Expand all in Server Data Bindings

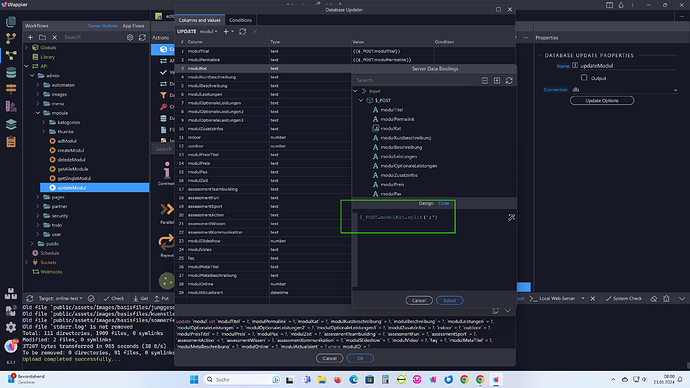497,81
